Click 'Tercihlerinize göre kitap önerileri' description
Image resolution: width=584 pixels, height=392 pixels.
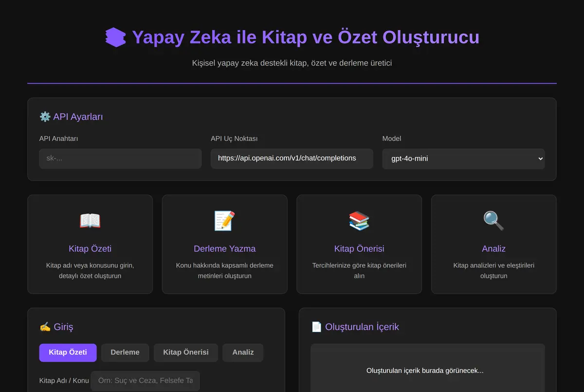point(359,271)
